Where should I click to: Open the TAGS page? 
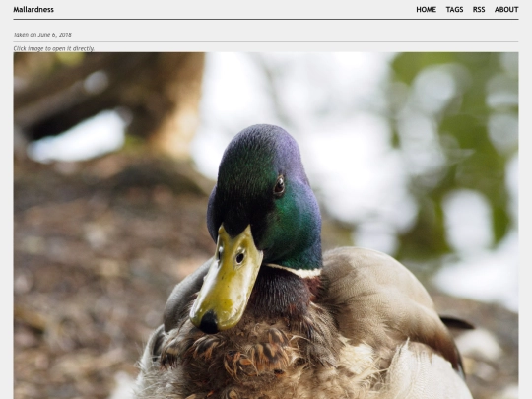coord(454,10)
